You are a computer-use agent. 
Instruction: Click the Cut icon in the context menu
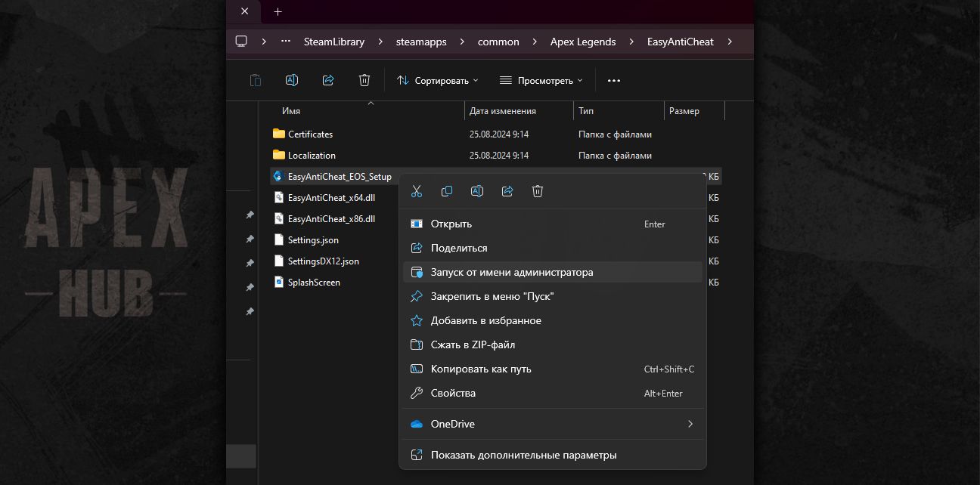(417, 191)
